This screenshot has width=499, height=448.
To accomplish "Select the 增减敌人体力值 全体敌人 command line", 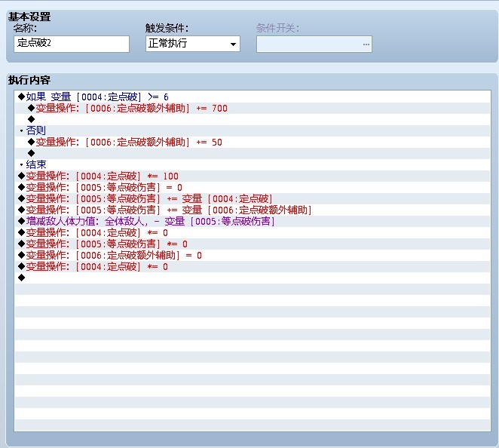I will click(252, 221).
